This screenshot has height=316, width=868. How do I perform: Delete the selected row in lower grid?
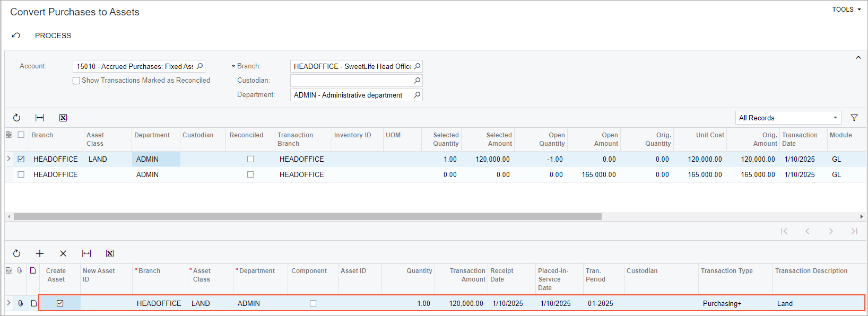point(63,253)
